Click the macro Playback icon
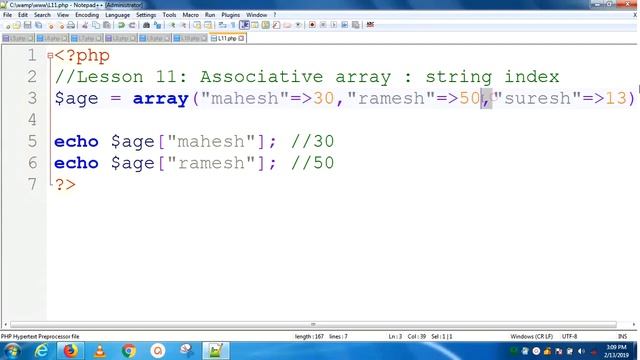The width and height of the screenshot is (640, 360). coord(333,25)
